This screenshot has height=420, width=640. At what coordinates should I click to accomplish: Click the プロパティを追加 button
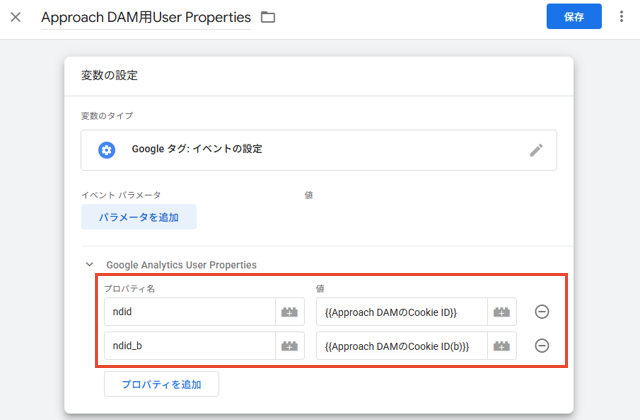pos(162,384)
